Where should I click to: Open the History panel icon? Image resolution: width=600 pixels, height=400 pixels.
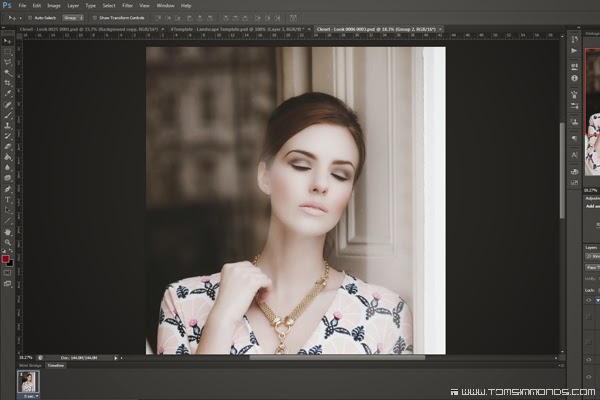(x=574, y=39)
